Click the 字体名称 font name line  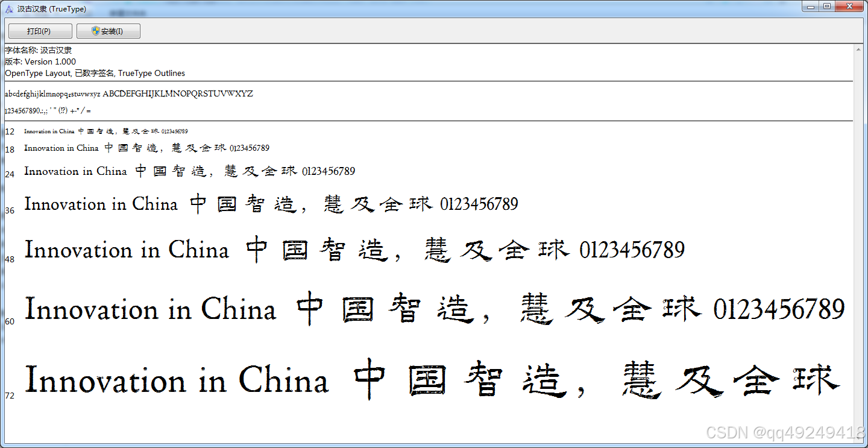pyautogui.click(x=39, y=50)
